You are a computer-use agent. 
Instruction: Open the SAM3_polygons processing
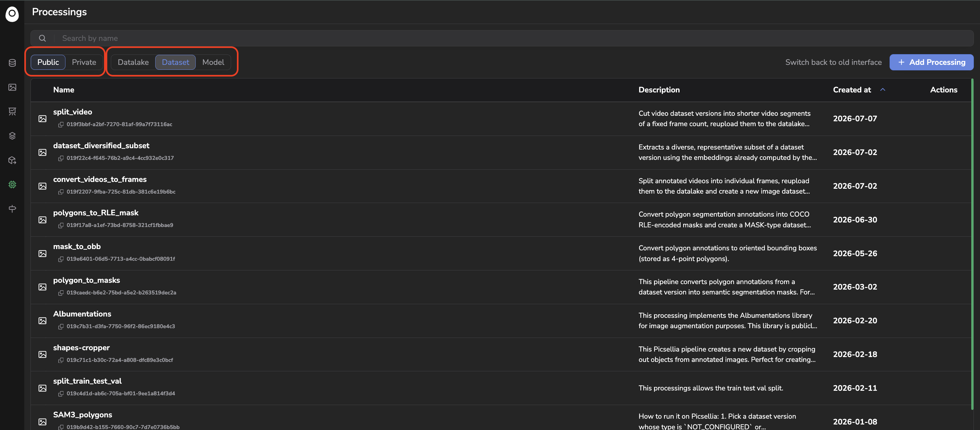83,415
